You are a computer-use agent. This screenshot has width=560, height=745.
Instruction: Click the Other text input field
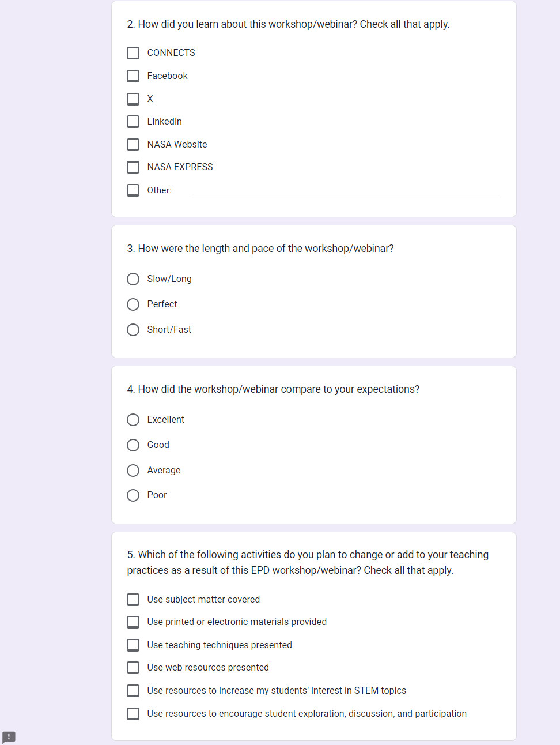coord(346,190)
